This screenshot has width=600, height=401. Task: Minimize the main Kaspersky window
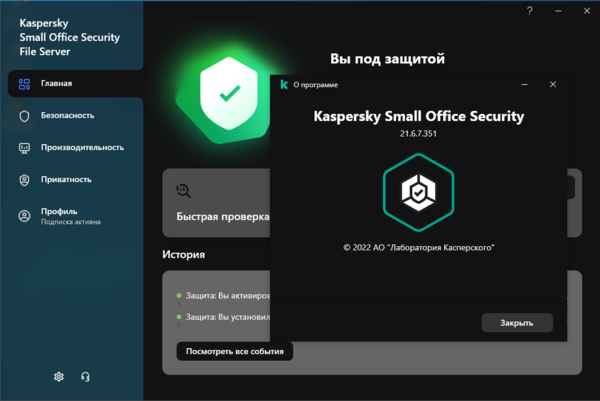(558, 11)
